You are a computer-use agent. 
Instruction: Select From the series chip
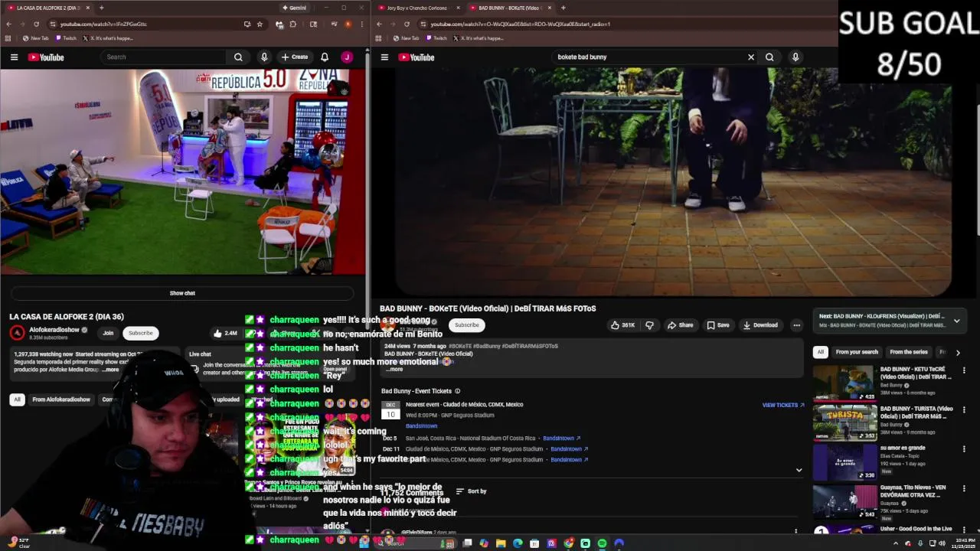[x=909, y=352]
